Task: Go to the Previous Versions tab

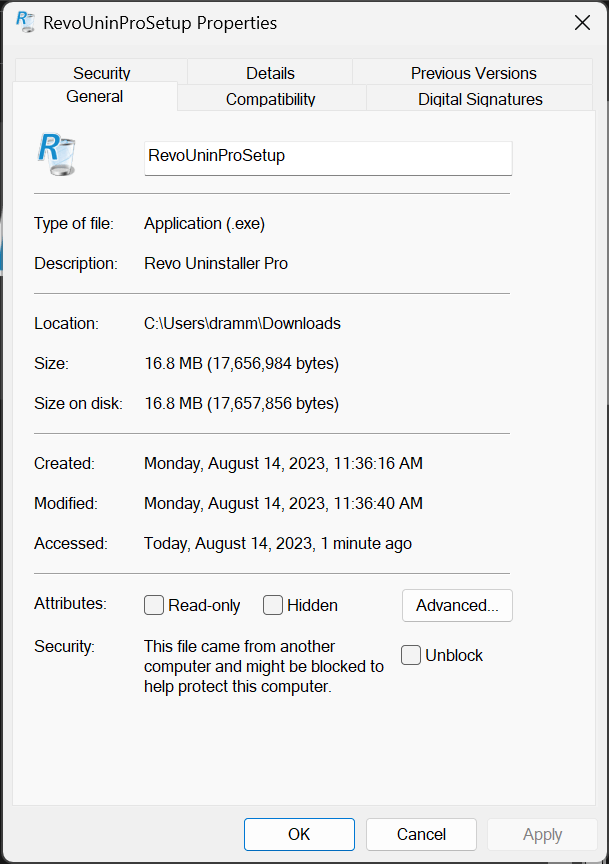Action: point(473,73)
